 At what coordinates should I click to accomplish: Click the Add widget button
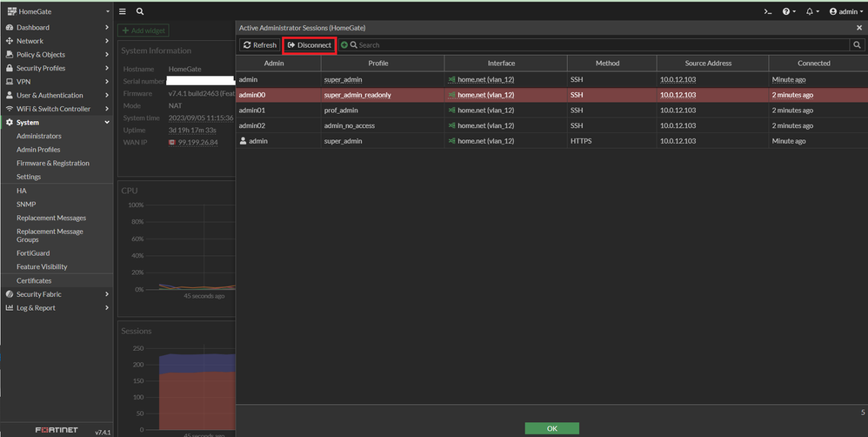coord(144,30)
